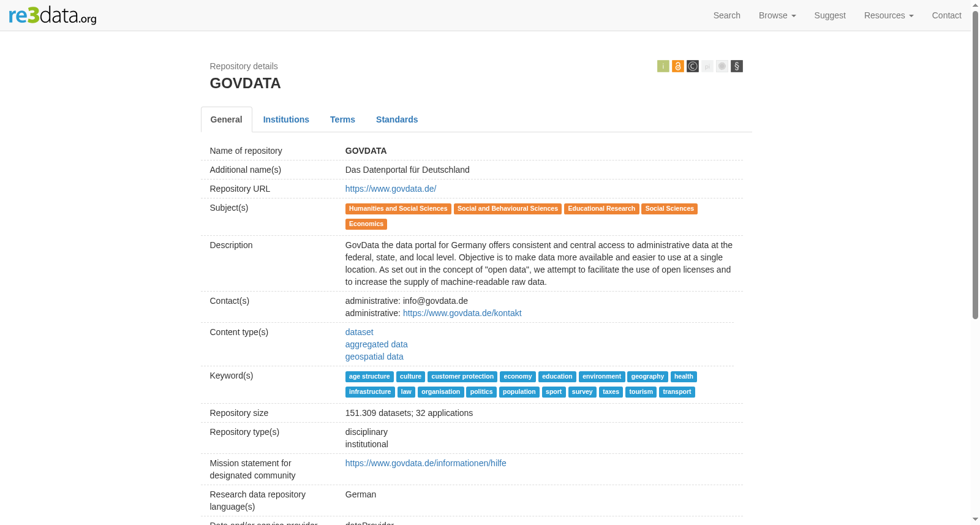Click the customer protection keyword tag
980x525 pixels.
[x=462, y=377]
